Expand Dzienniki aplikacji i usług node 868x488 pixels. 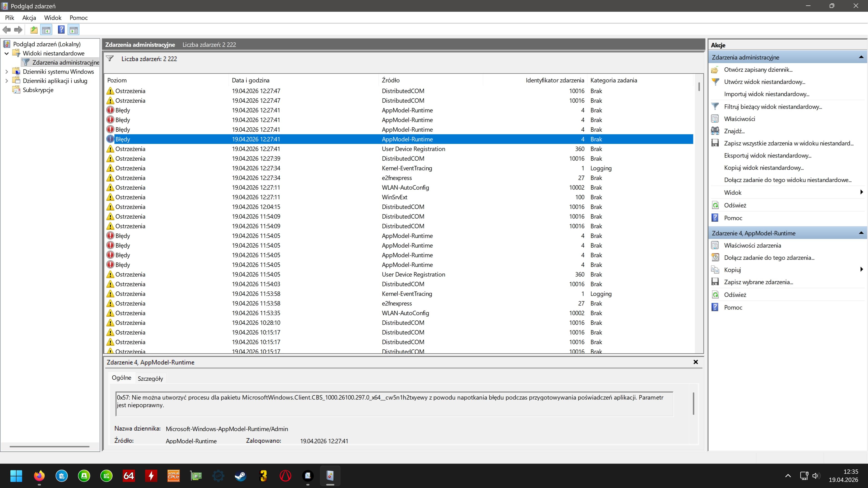pyautogui.click(x=6, y=81)
